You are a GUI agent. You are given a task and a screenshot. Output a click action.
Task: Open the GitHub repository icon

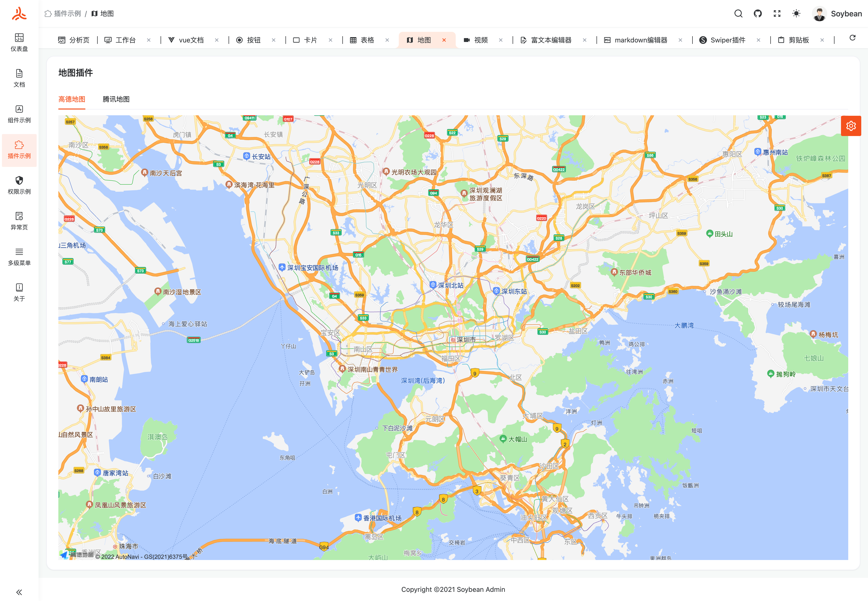758,14
